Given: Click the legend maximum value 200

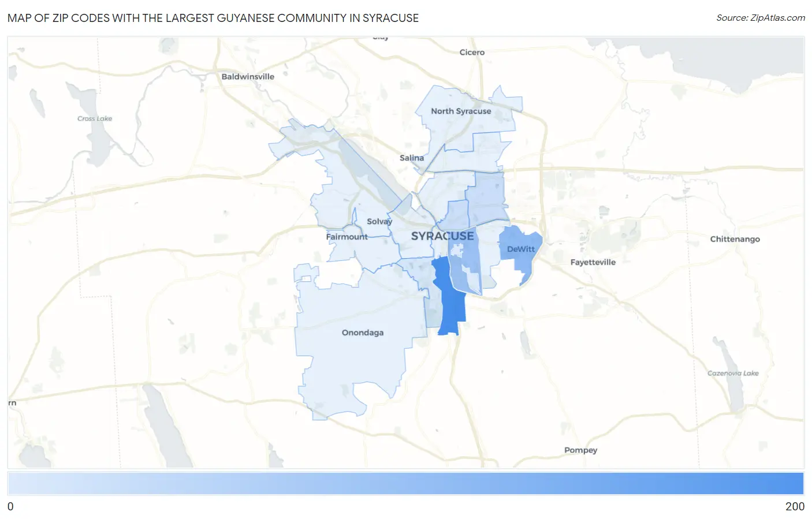Looking at the screenshot, I should tap(795, 506).
